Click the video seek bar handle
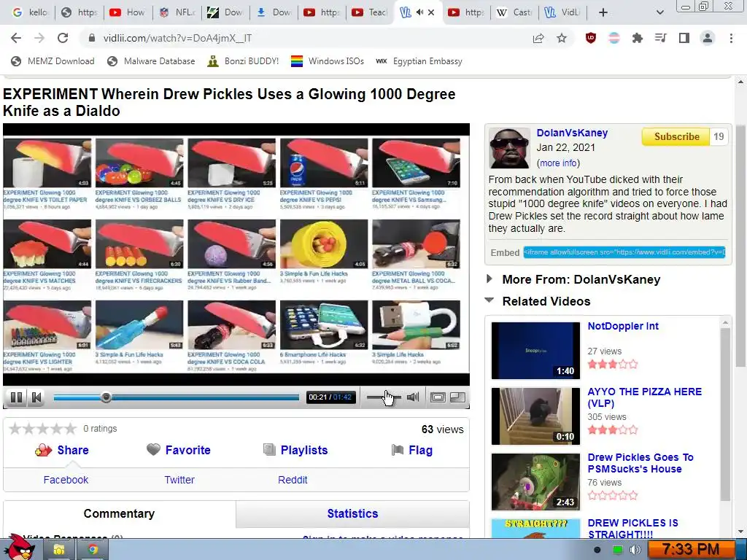Screen dimensions: 747x560 click(107, 397)
